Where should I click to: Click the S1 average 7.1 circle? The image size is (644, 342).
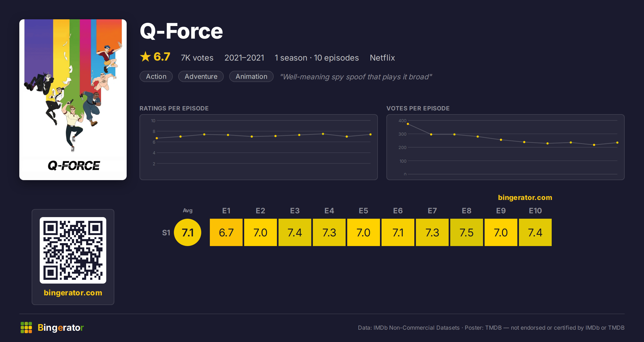point(188,232)
